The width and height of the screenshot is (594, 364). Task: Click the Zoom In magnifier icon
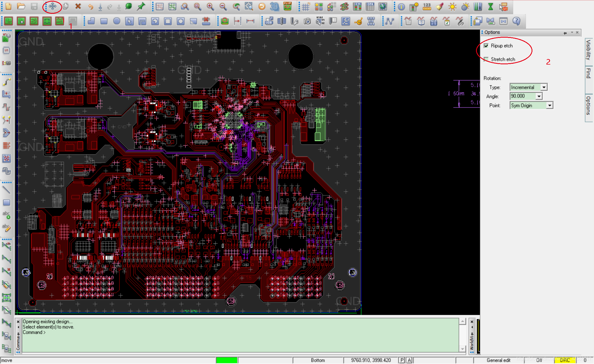click(210, 7)
